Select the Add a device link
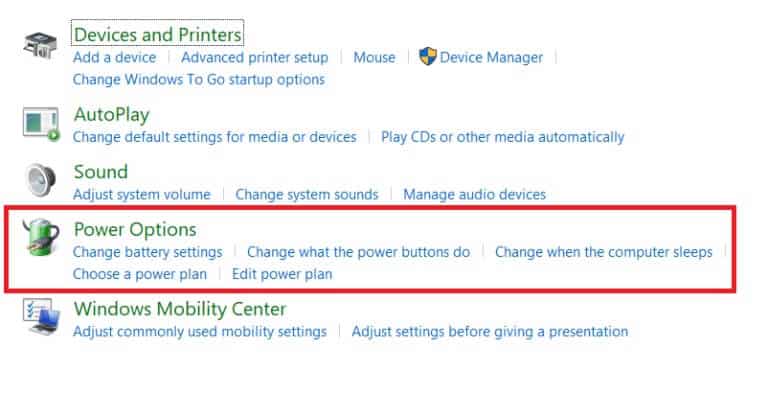 tap(115, 57)
